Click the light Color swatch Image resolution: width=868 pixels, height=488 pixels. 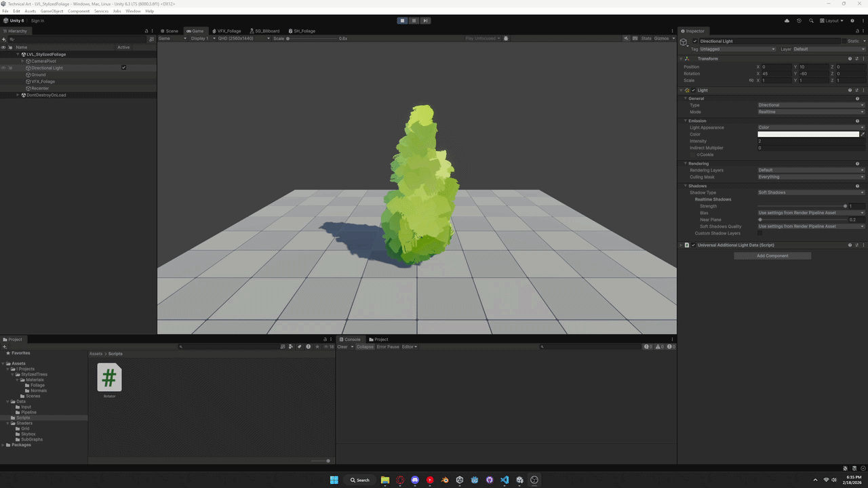point(808,134)
